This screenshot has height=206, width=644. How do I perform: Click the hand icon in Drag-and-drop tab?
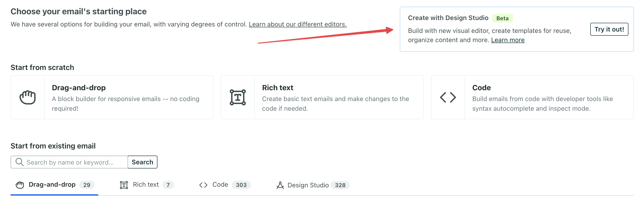point(20,185)
